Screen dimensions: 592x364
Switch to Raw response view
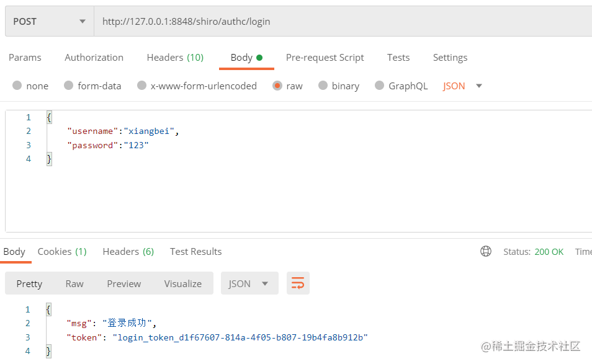point(74,283)
